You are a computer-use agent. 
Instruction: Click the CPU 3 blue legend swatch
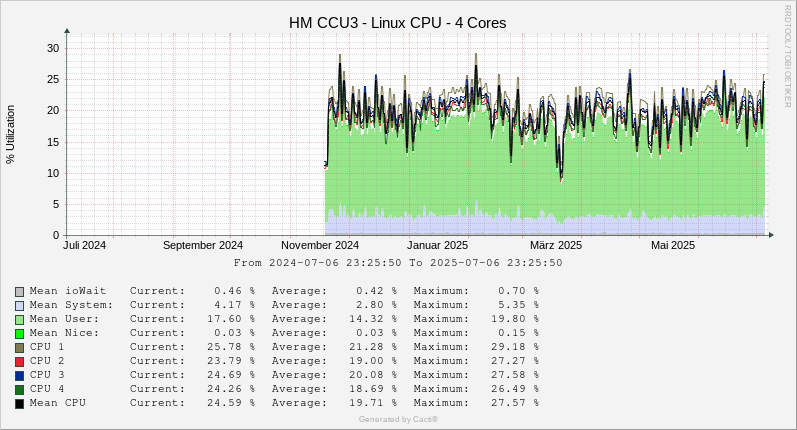[x=19, y=376]
